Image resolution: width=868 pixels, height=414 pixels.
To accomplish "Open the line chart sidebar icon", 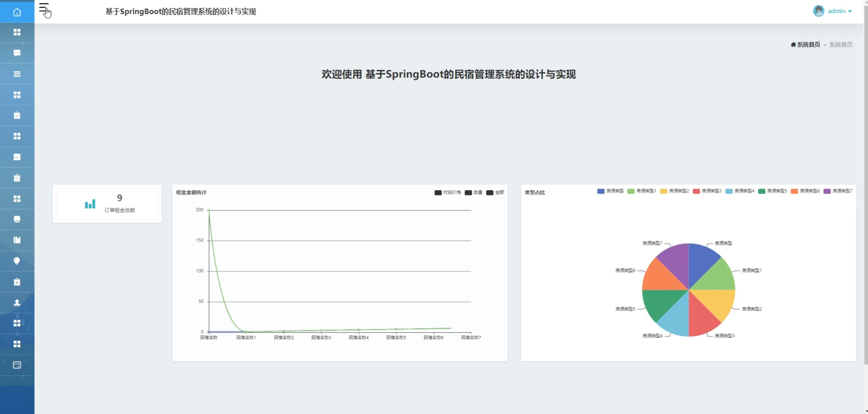I will (x=17, y=157).
